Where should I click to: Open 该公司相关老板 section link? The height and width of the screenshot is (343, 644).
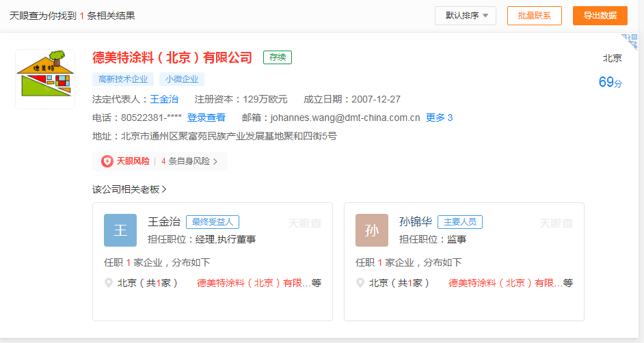[129, 189]
